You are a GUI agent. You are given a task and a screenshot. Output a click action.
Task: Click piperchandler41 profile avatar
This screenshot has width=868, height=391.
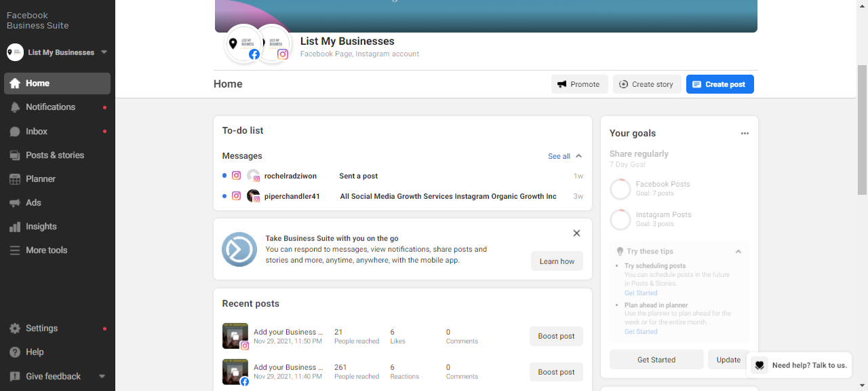(253, 196)
